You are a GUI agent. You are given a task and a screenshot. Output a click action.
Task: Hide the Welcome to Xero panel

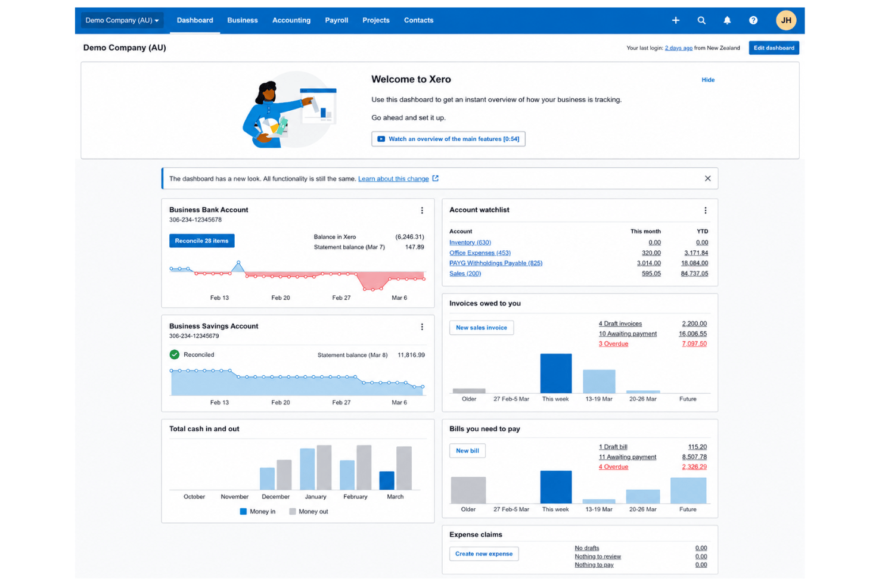click(708, 80)
